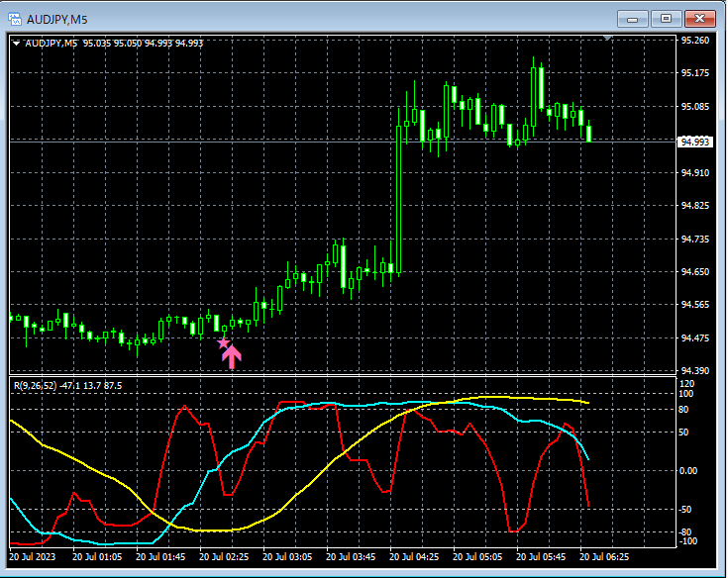
Task: Click the current price label 94.993
Action: [694, 142]
